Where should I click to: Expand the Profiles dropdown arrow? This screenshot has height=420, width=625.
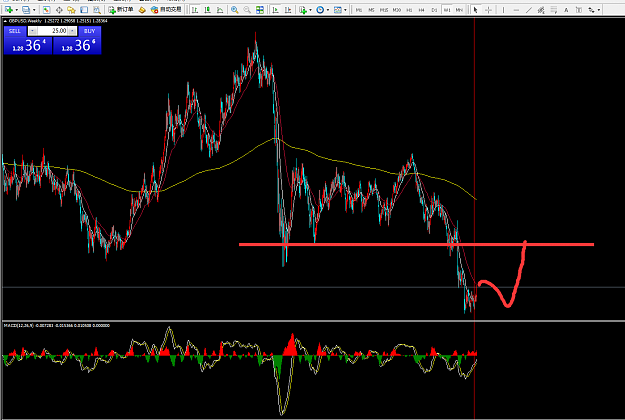pyautogui.click(x=34, y=10)
